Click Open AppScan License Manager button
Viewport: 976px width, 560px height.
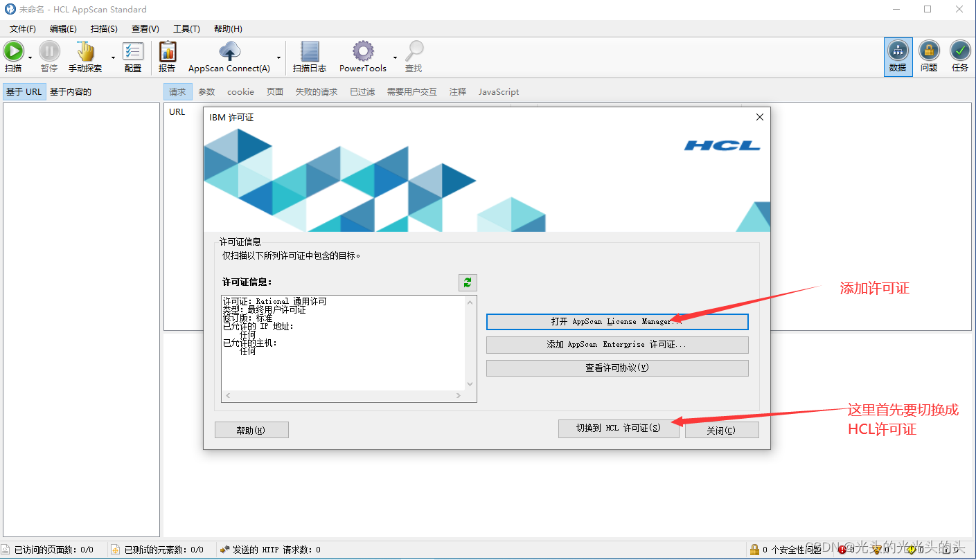click(x=617, y=322)
